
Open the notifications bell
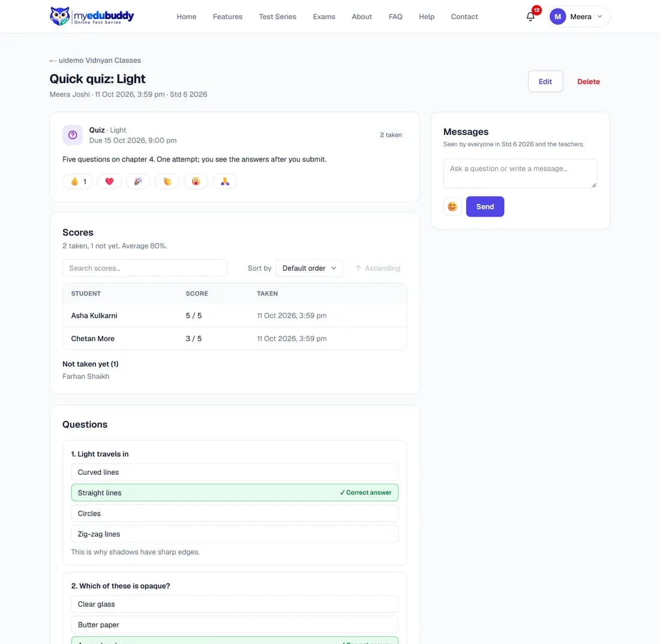point(530,16)
